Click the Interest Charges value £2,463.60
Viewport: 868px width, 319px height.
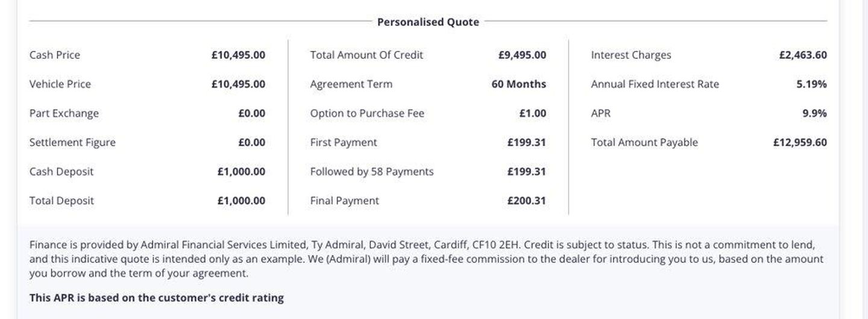[803, 55]
